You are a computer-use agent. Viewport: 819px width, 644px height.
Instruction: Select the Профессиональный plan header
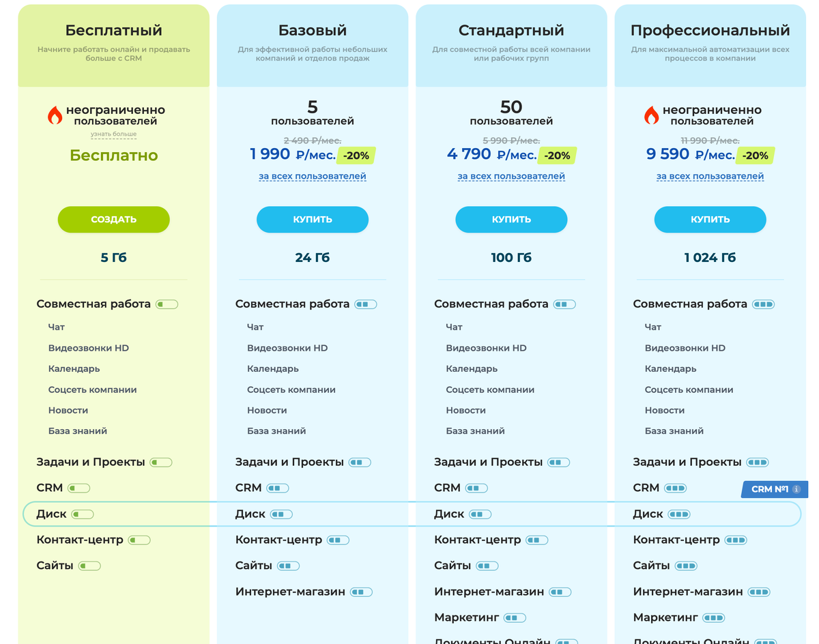point(710,30)
